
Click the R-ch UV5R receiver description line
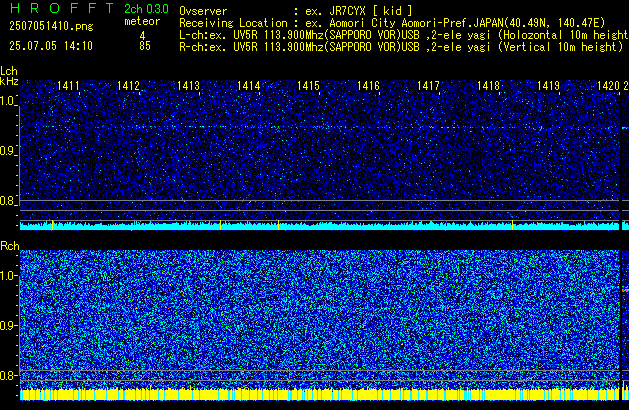click(401, 47)
